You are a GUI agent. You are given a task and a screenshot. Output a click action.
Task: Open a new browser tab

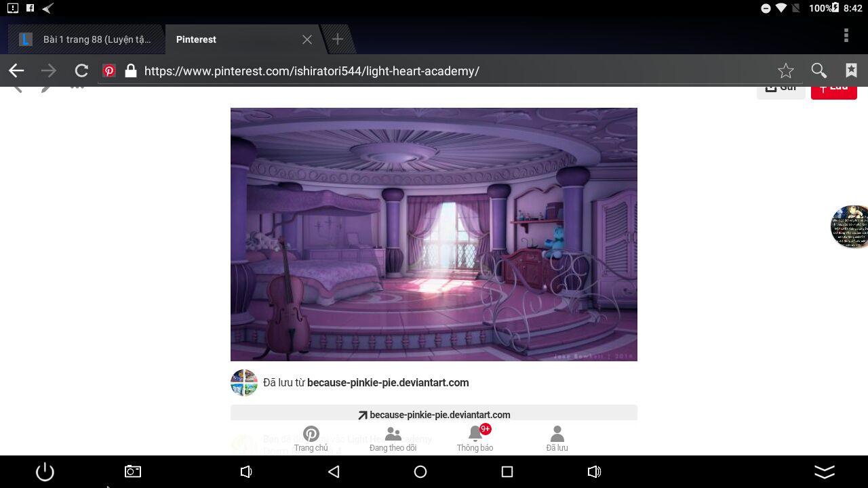[x=337, y=39]
